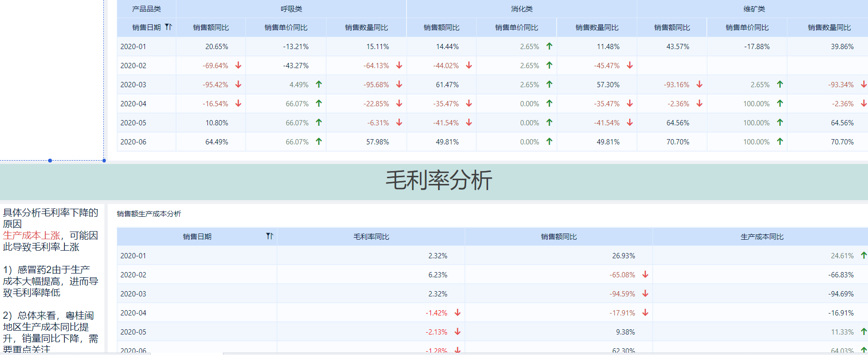Screen dimensions: 868x355
Task: Select the 消化类 category header
Action: [x=521, y=9]
